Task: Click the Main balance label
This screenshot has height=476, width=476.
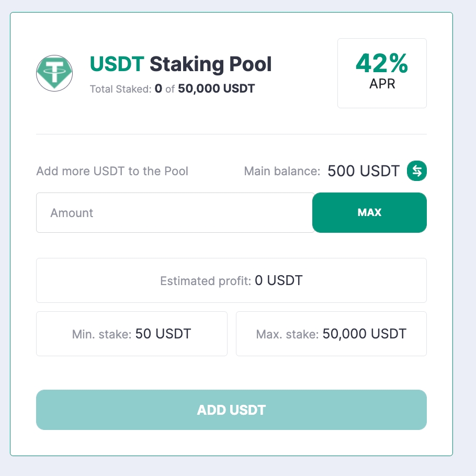Action: (x=282, y=171)
